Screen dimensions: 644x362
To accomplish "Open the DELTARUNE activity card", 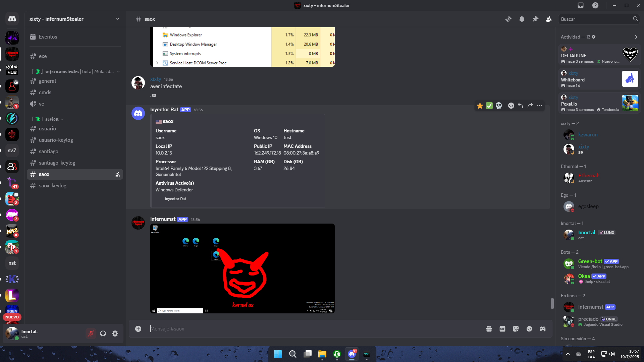I will (600, 55).
